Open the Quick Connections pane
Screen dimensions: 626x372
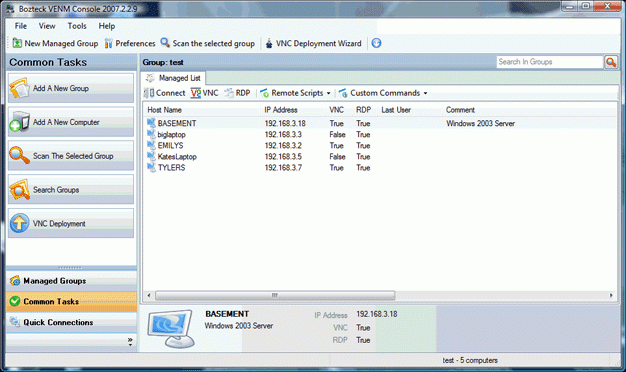pyautogui.click(x=71, y=322)
